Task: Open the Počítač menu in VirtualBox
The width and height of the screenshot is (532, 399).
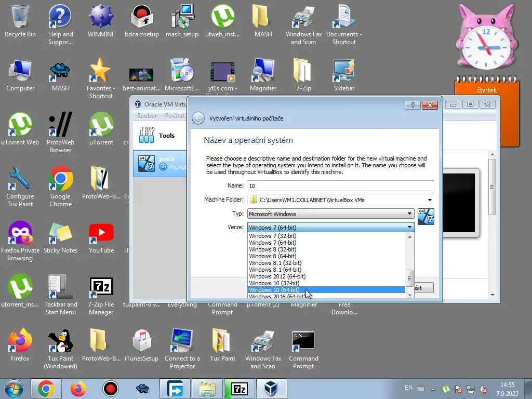Action: [175, 116]
